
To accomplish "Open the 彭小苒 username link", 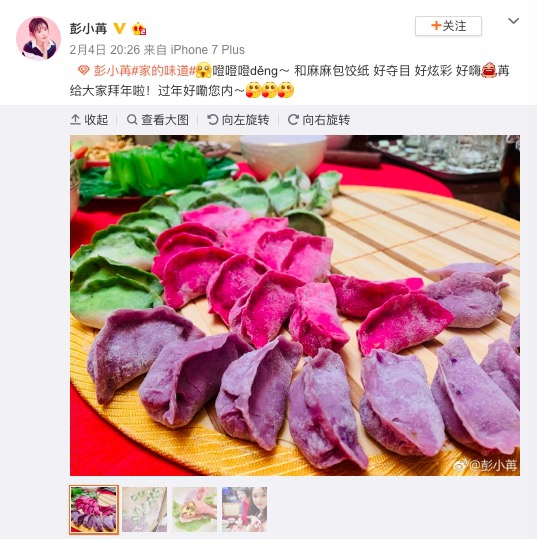I will 88,28.
